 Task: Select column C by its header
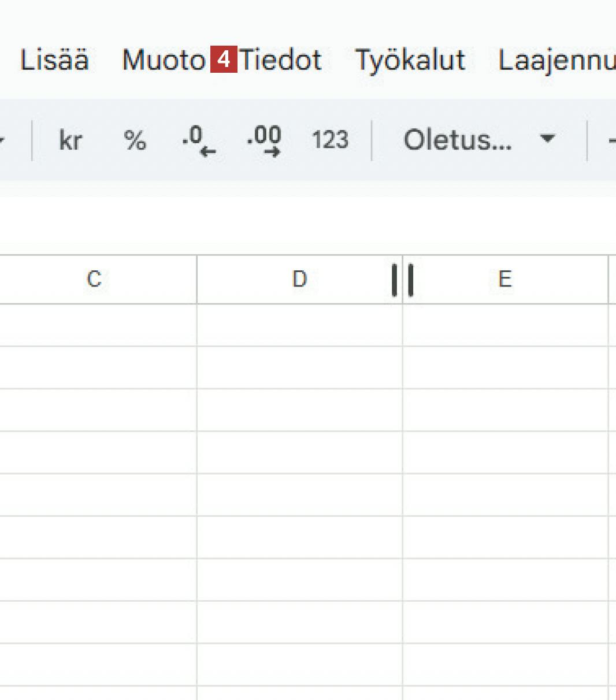pyautogui.click(x=94, y=280)
